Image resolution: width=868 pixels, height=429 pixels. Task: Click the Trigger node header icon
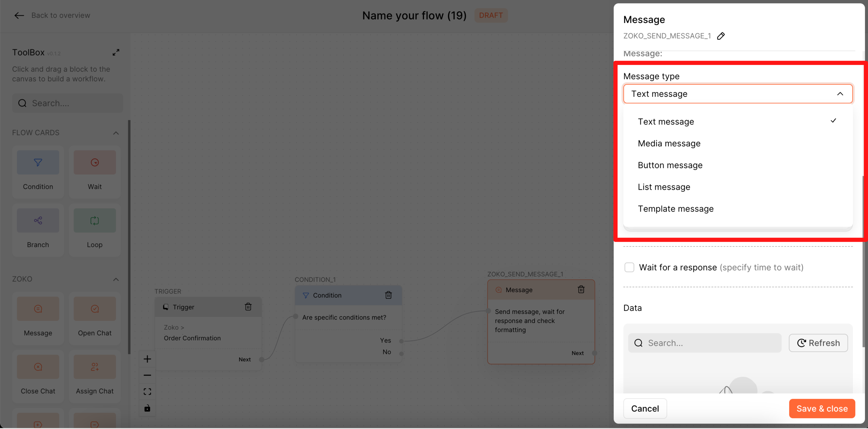click(165, 307)
